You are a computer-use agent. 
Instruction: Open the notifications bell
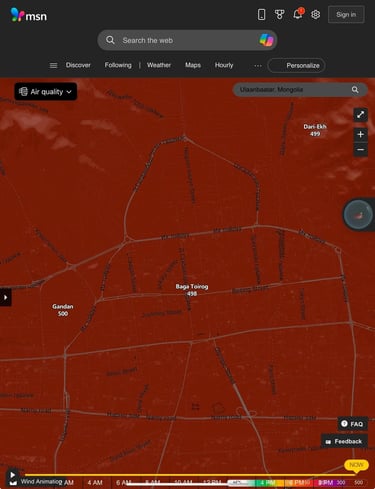(297, 14)
